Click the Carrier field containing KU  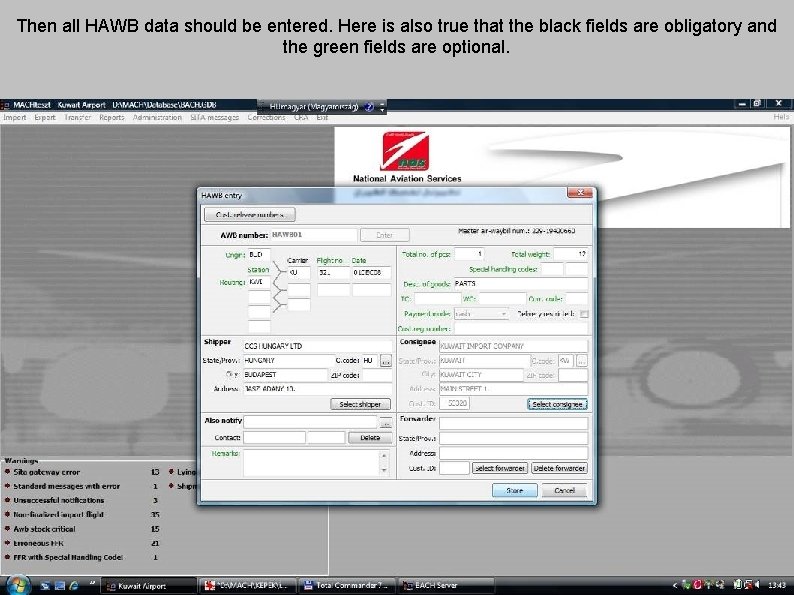click(299, 272)
